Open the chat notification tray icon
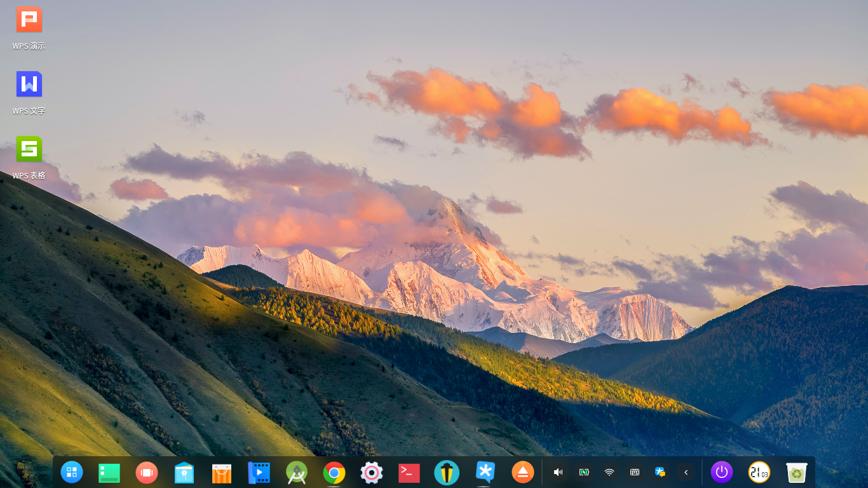This screenshot has width=868, height=488. [x=660, y=472]
